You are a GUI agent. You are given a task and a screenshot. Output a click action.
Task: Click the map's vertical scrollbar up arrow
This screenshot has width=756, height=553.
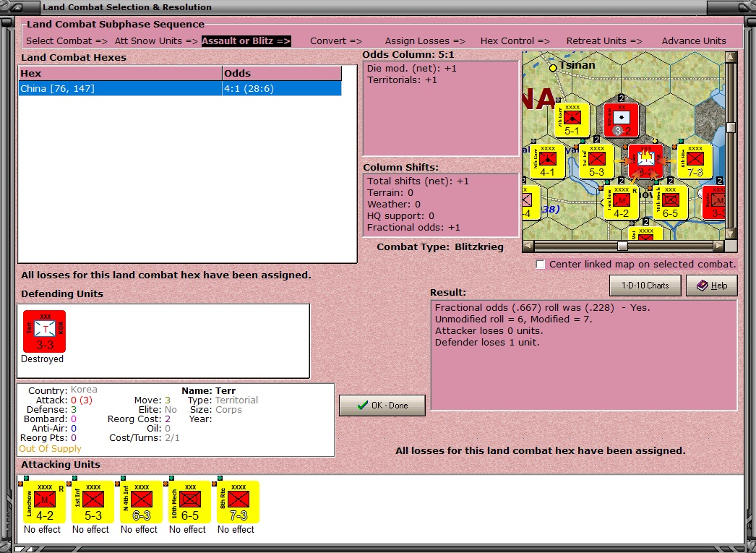(731, 57)
